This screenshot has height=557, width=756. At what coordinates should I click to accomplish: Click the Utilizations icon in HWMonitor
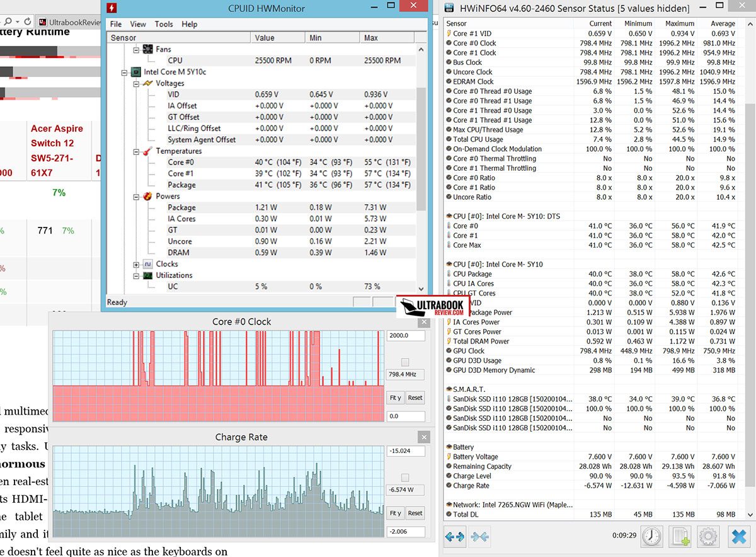point(148,275)
